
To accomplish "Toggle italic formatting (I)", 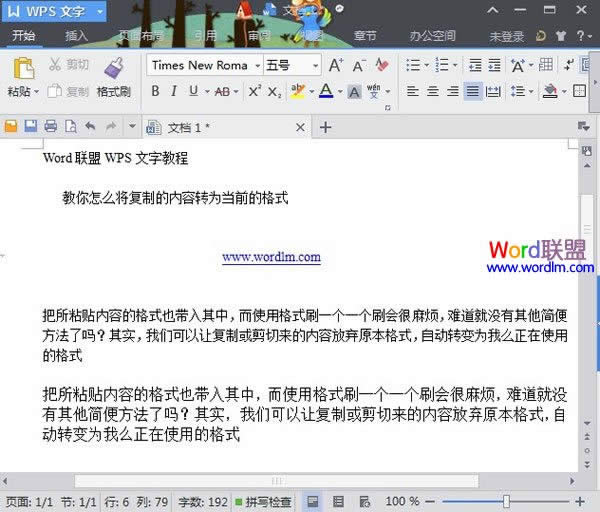I will (174, 91).
